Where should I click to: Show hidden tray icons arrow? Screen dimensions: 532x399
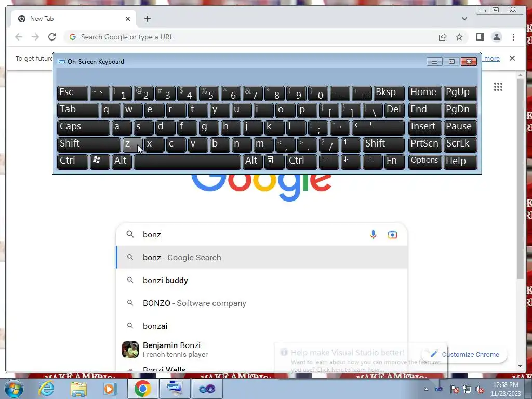(x=426, y=389)
